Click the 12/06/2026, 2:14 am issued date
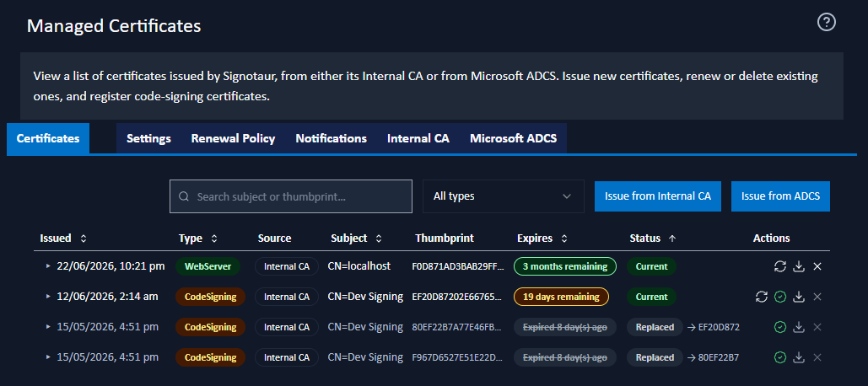 coord(107,297)
